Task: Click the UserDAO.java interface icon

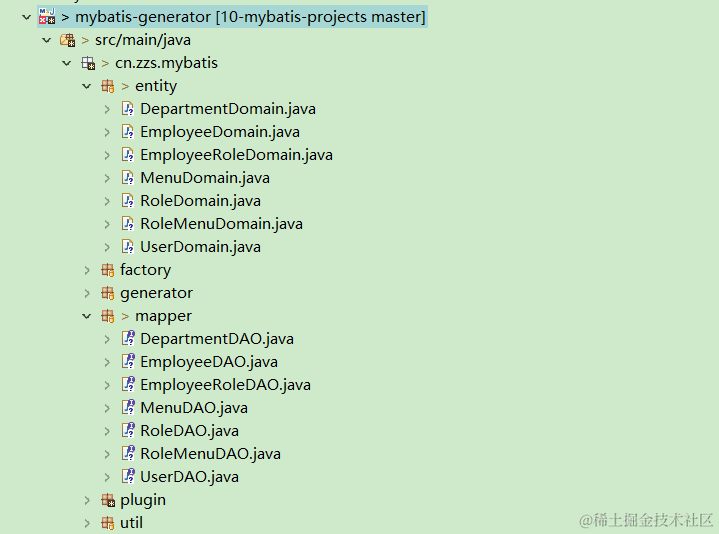Action: pyautogui.click(x=128, y=476)
